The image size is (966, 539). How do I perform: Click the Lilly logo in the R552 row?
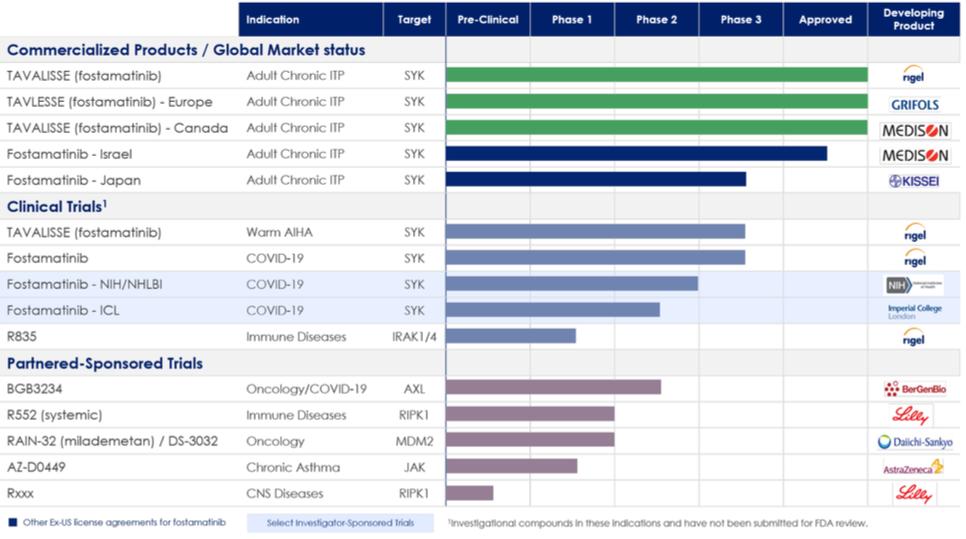point(911,416)
